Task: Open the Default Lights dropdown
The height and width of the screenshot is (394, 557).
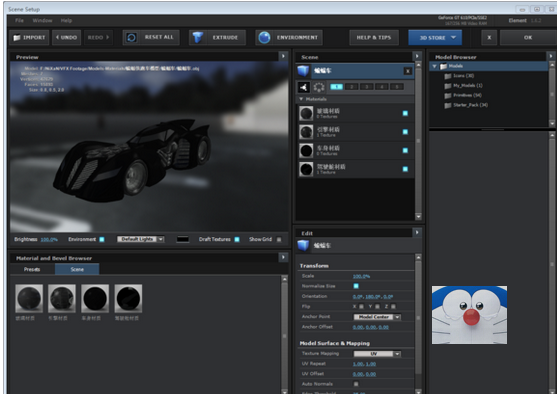Action: click(x=141, y=239)
